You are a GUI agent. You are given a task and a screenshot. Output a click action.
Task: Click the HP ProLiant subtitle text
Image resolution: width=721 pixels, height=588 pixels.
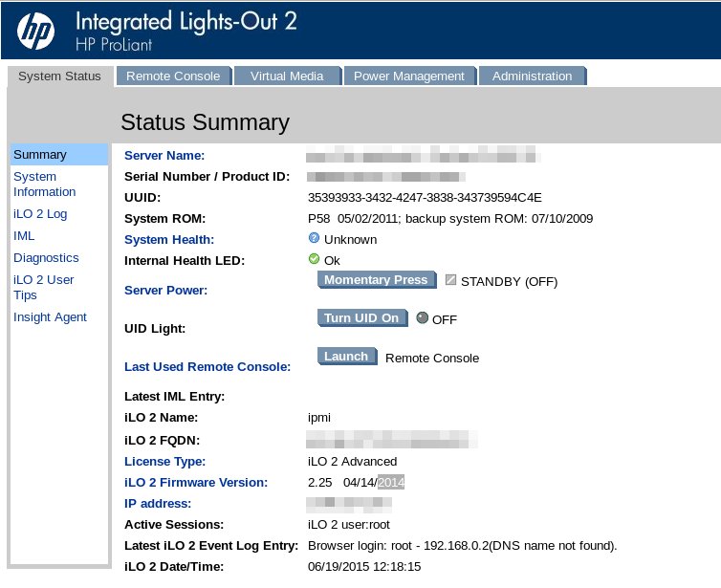click(x=114, y=45)
